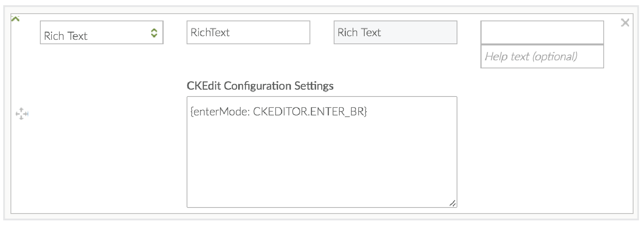Click the CKEdit Configuration Settings label
The width and height of the screenshot is (644, 226).
tap(260, 86)
